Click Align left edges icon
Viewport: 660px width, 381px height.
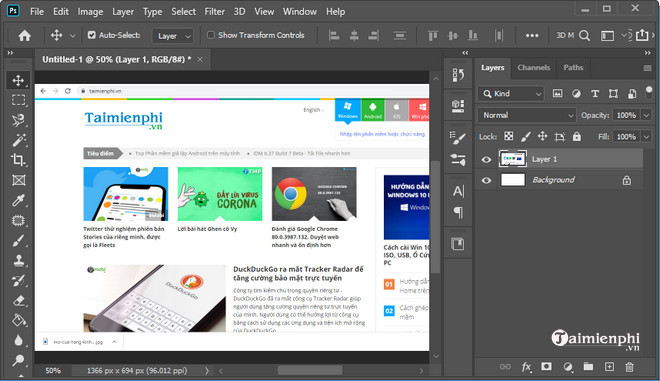tap(334, 36)
